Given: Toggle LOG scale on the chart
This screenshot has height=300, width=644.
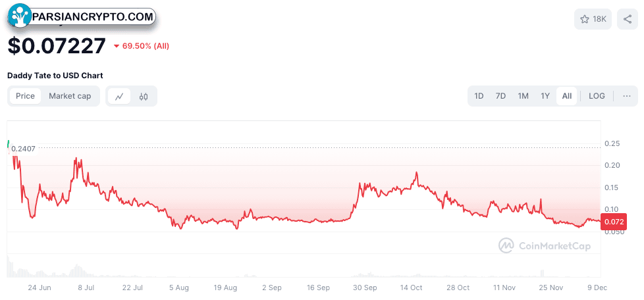Looking at the screenshot, I should 597,96.
